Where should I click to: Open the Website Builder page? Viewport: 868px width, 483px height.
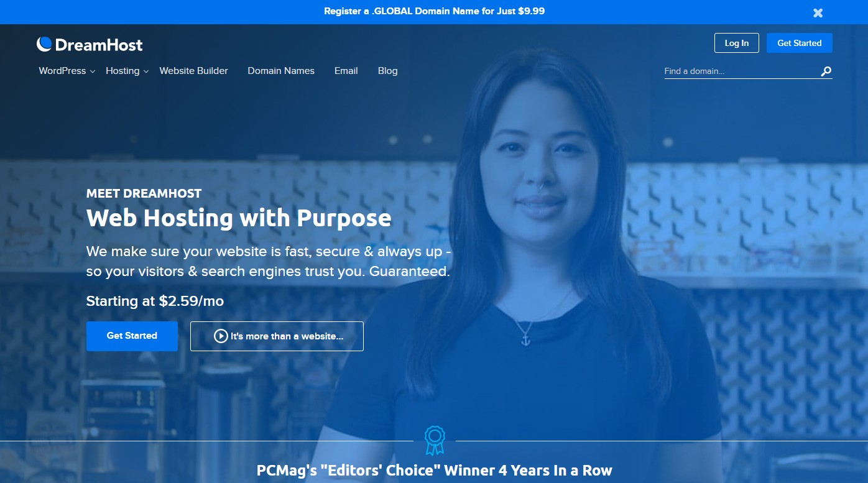coord(194,71)
